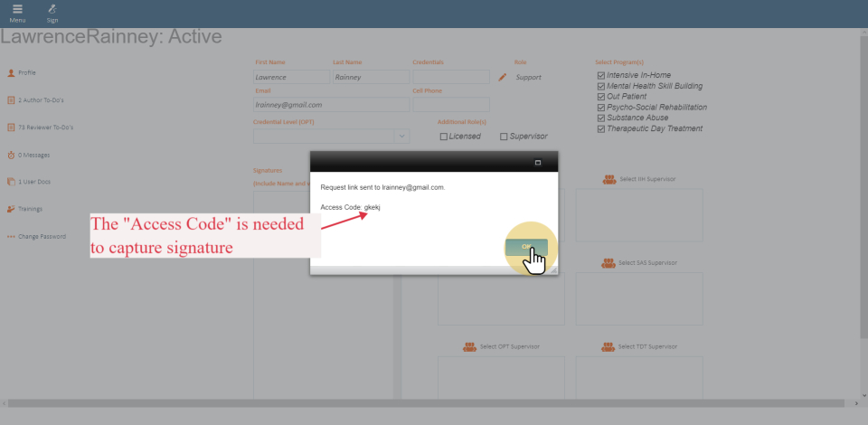Maximize the access code dialog window
868x425 pixels.
pos(538,163)
